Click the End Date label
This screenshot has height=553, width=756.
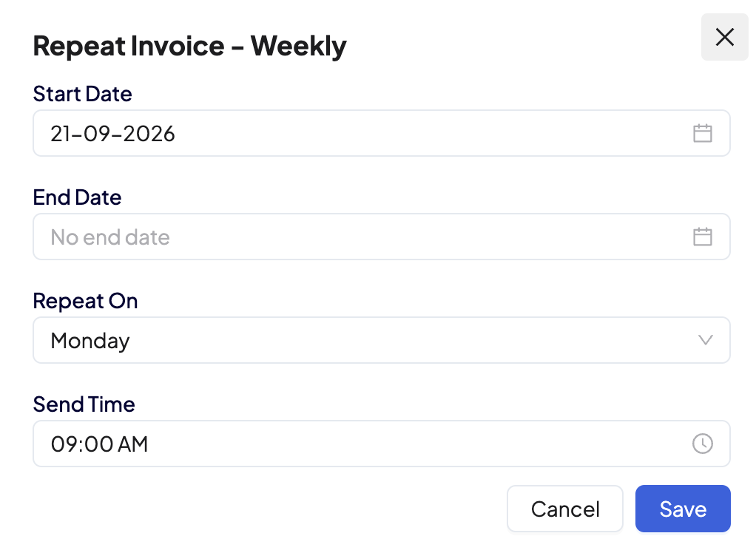[77, 197]
